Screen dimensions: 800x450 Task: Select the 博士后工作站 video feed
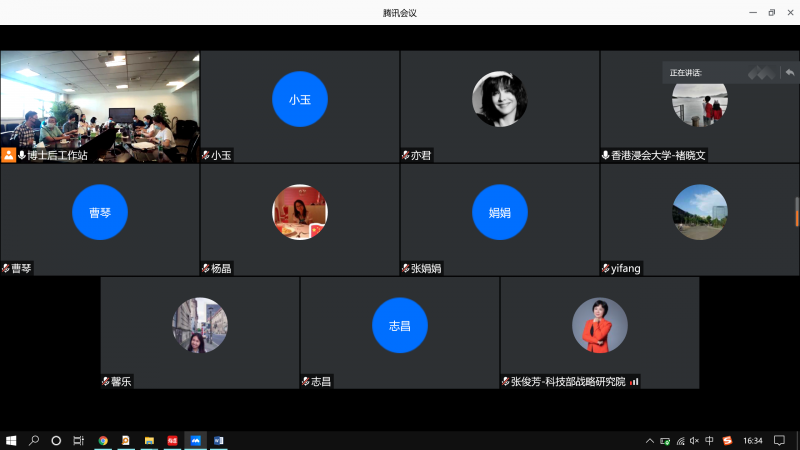click(x=100, y=107)
